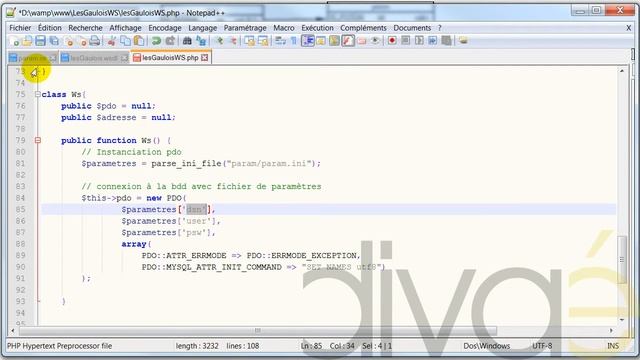Open the Encodage menu
Viewport: 640px width, 360px height.
tap(165, 28)
